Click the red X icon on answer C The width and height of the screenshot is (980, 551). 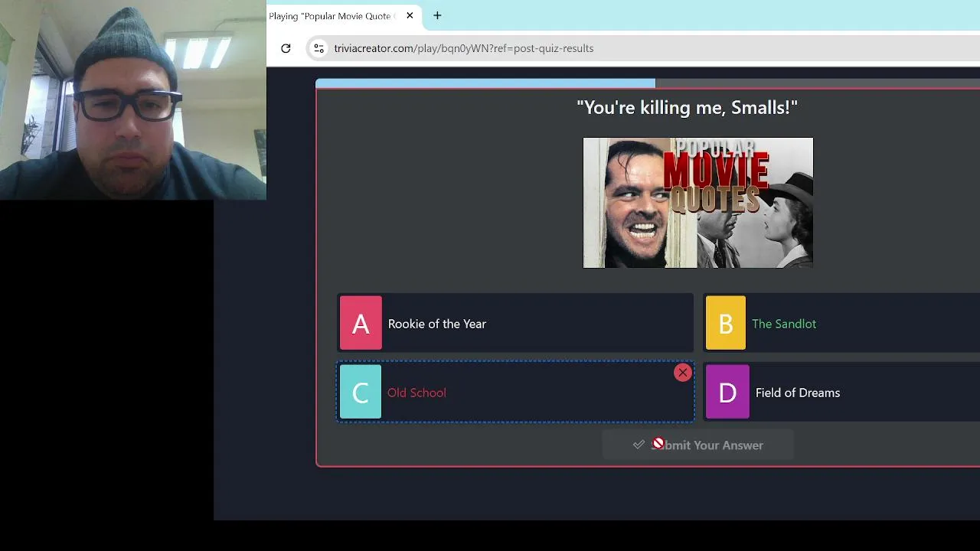(x=682, y=373)
